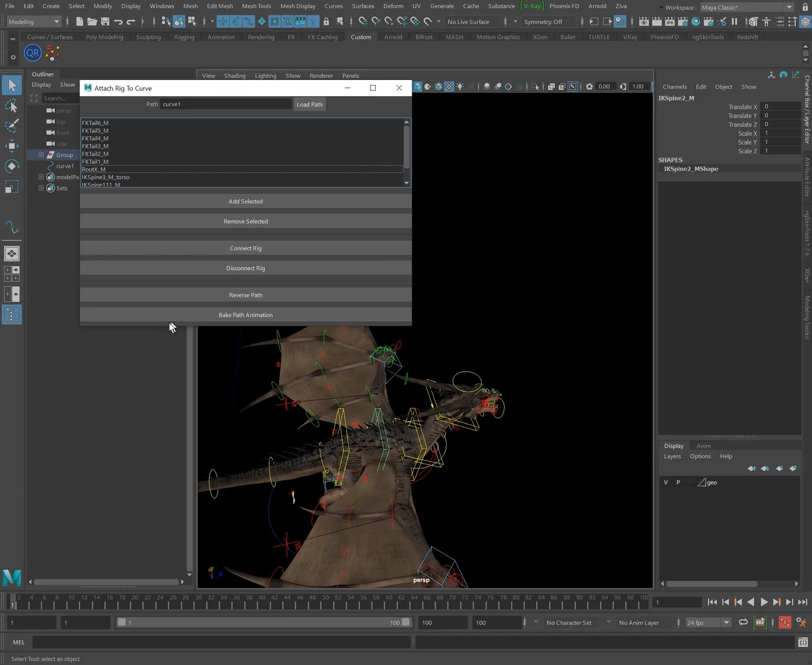Open the IPR render icon
Image resolution: width=812 pixels, height=665 pixels.
point(670,22)
